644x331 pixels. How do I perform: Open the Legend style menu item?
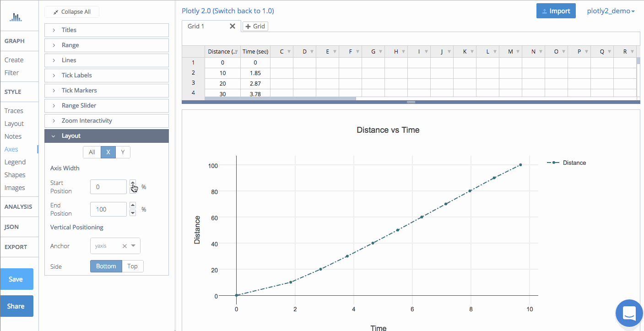coord(15,162)
